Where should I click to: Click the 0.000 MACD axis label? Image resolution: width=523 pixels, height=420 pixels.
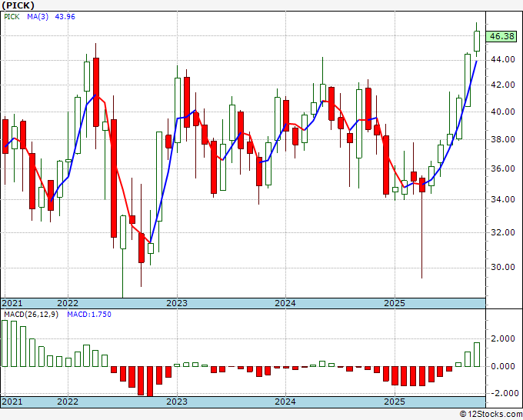click(503, 366)
